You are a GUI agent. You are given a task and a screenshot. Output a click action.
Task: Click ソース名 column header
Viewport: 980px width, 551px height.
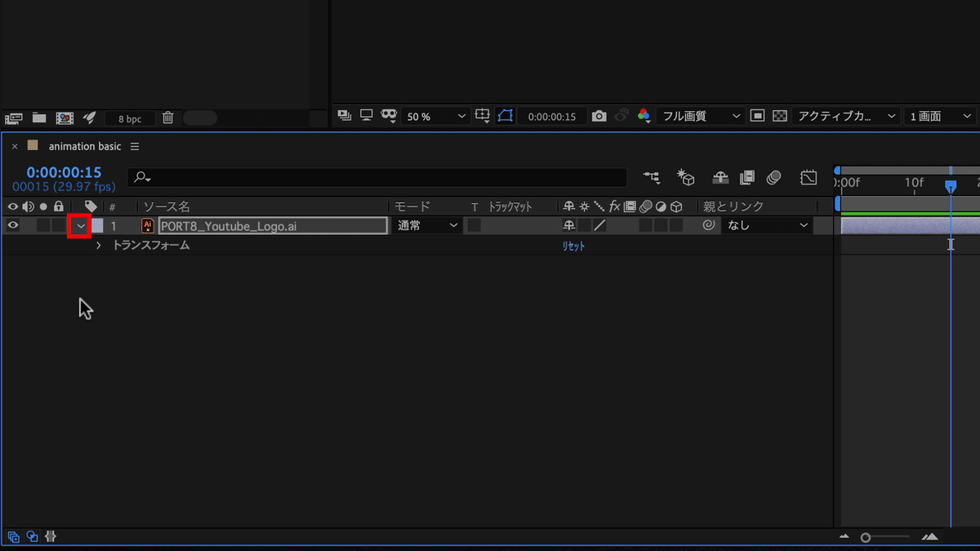tap(167, 207)
